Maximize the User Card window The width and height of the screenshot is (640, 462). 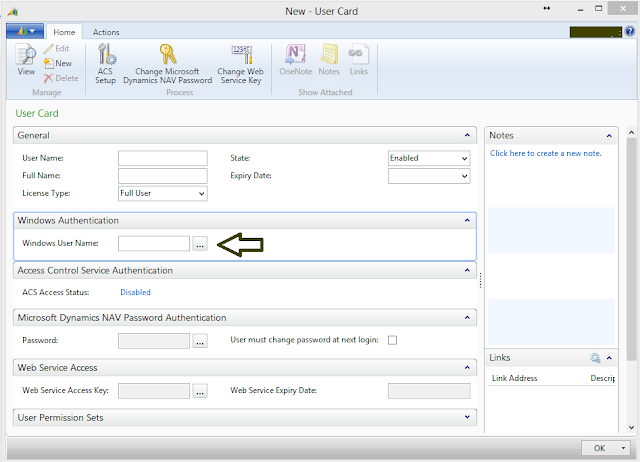coord(598,9)
